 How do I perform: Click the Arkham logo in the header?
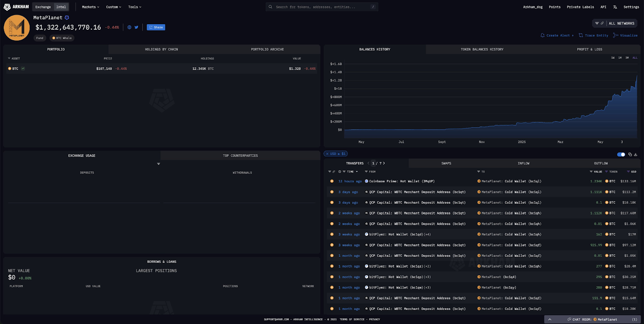(16, 7)
